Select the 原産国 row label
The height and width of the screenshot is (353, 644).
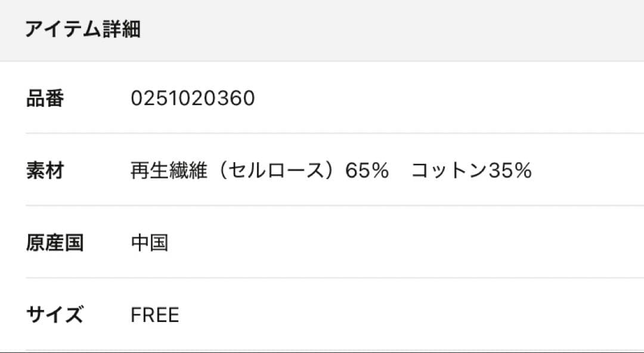(54, 243)
